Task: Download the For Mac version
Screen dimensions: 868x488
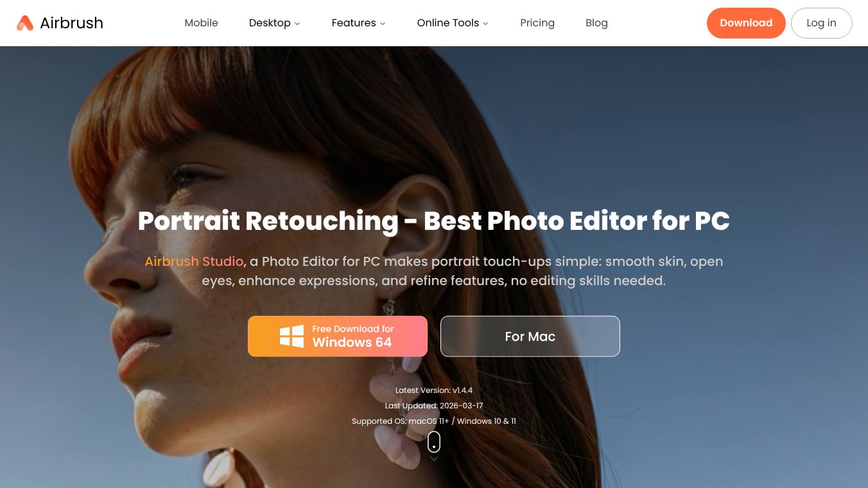Action: pos(530,336)
